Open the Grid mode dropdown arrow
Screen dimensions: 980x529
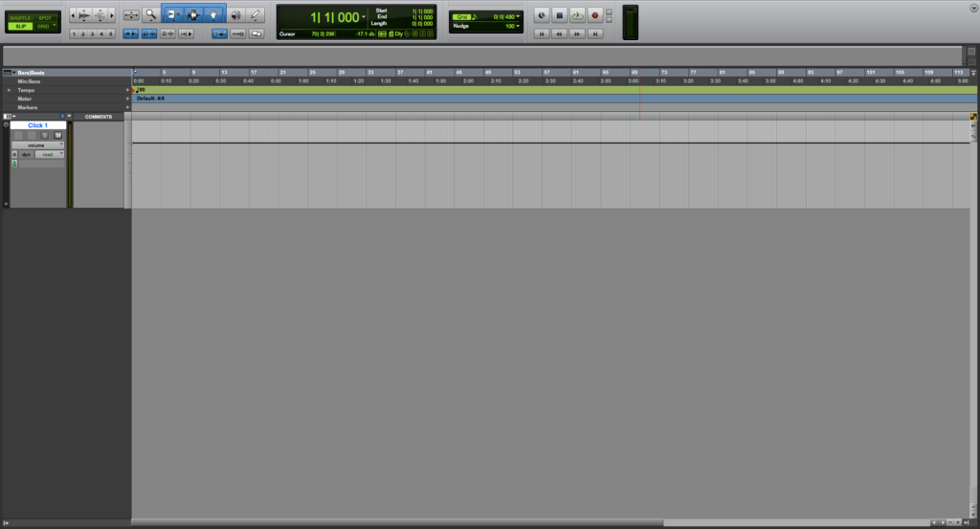point(55,26)
